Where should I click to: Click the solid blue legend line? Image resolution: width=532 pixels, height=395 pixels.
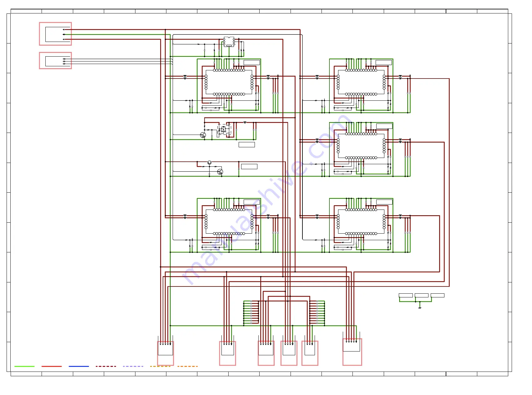pyautogui.click(x=79, y=366)
